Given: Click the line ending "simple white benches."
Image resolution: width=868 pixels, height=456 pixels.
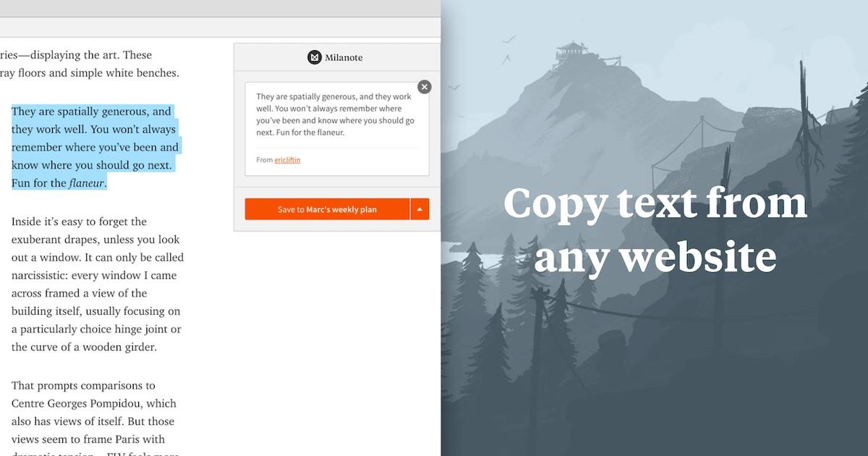Looking at the screenshot, I should (90, 72).
